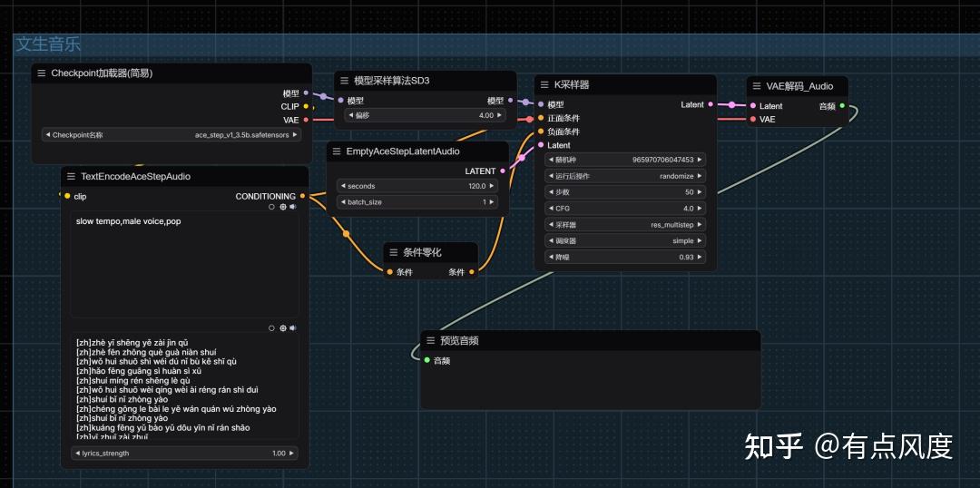Open the 运行后操作 randomize selector
Image resolution: width=980 pixels, height=488 pixels.
click(624, 176)
